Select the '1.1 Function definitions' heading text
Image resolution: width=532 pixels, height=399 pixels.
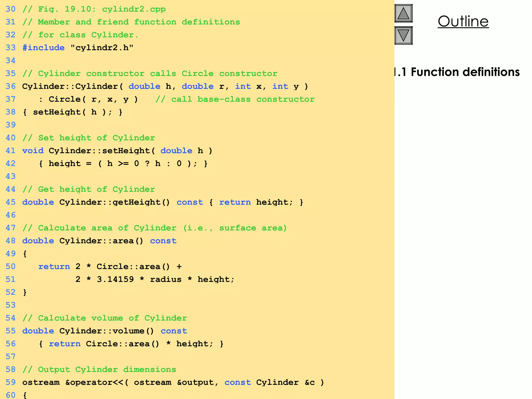point(457,72)
